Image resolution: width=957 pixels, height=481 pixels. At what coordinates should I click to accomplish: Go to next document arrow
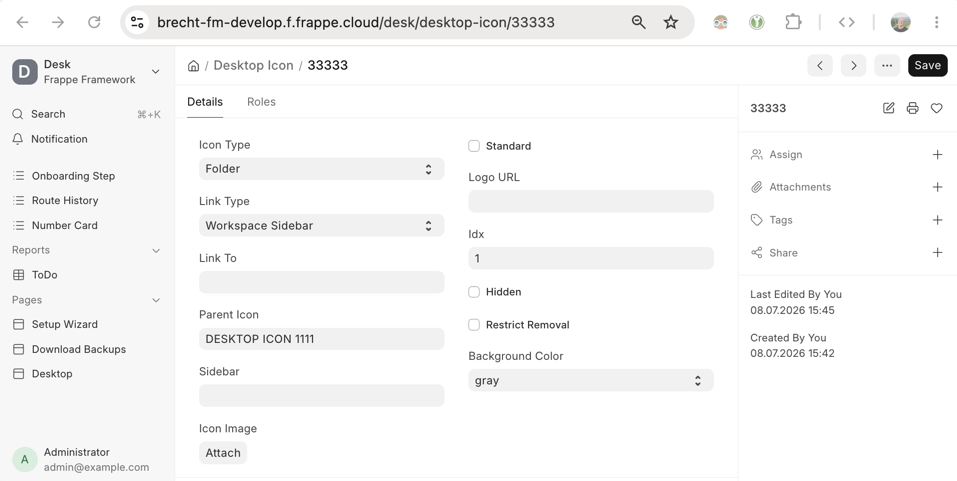[x=853, y=65]
